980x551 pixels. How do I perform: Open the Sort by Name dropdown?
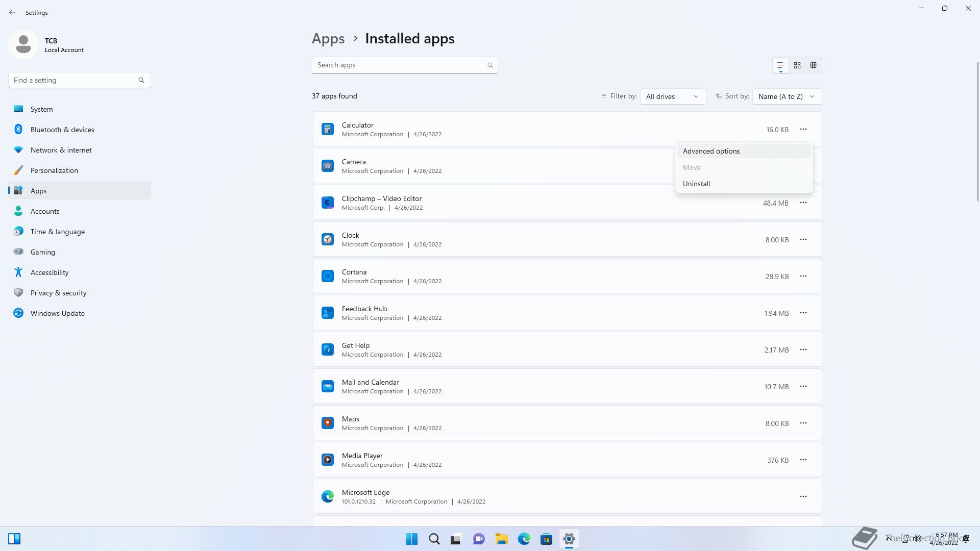[787, 96]
